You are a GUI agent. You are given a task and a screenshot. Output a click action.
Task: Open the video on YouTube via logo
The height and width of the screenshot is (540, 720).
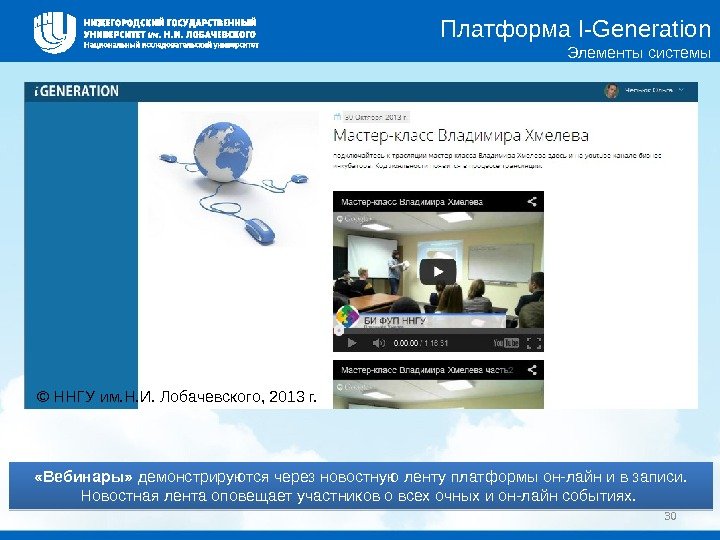pos(506,343)
